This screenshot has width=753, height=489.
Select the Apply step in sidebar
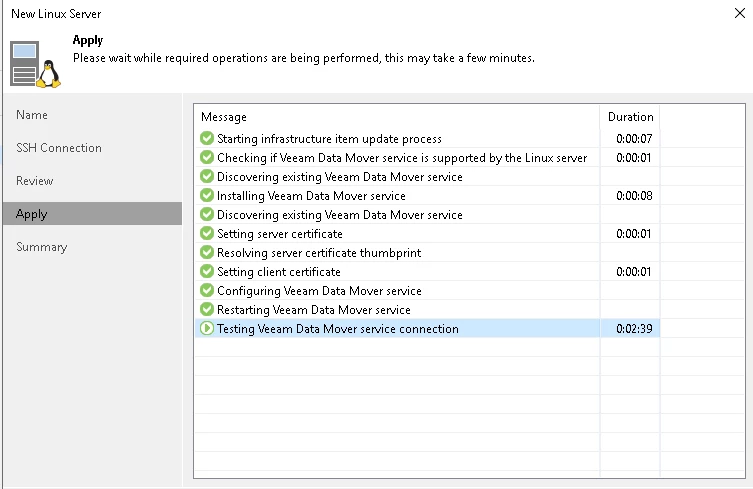coord(92,214)
